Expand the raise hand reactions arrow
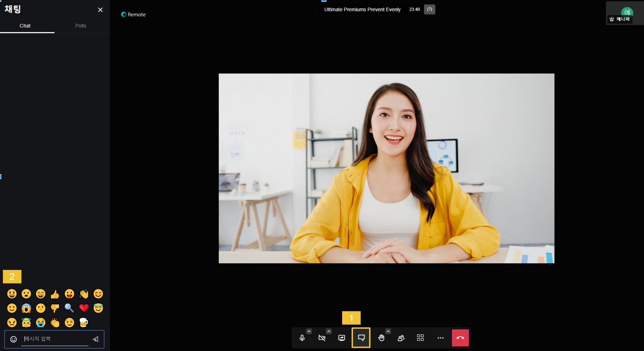Image resolution: width=644 pixels, height=351 pixels. coord(388,332)
